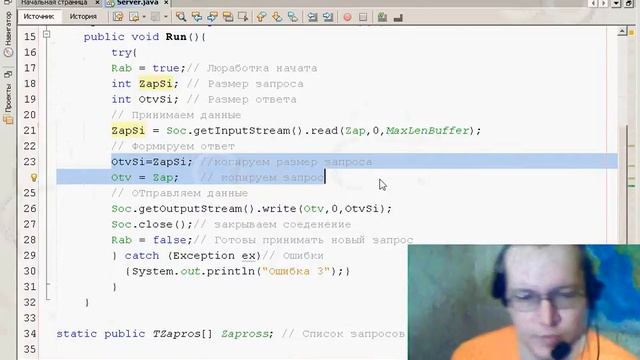640x360 pixels.
Task: Click the lightbulb hint on line 24
Action: point(34,177)
